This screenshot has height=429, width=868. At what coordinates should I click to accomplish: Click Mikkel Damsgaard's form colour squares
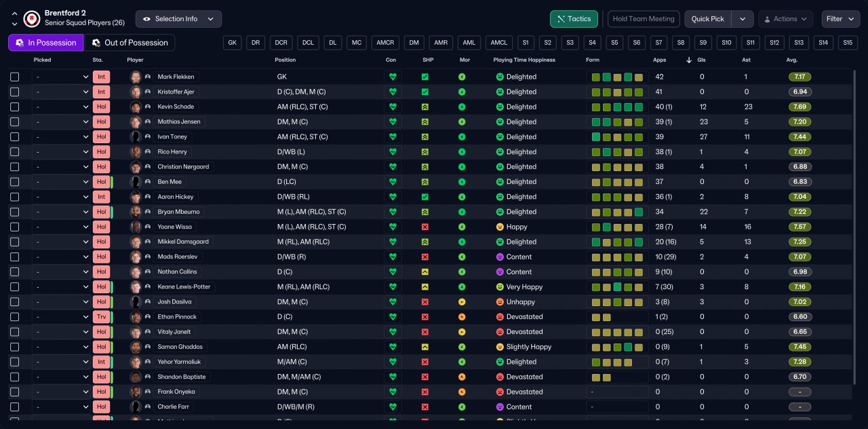coord(616,242)
